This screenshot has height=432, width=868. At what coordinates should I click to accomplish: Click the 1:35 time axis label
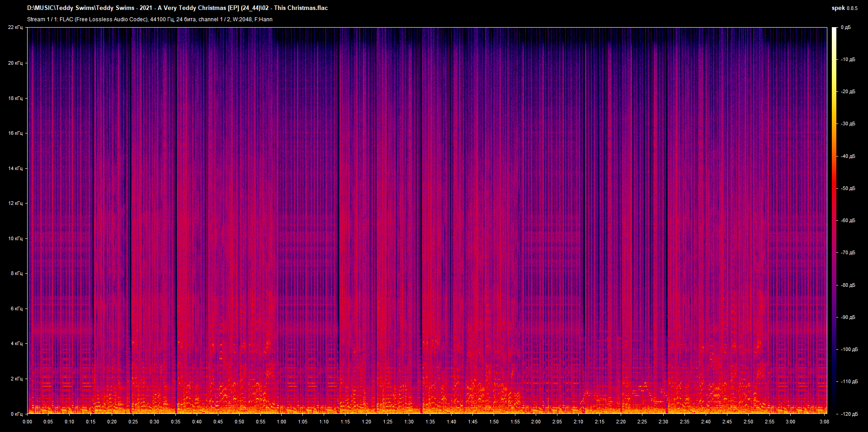point(430,422)
